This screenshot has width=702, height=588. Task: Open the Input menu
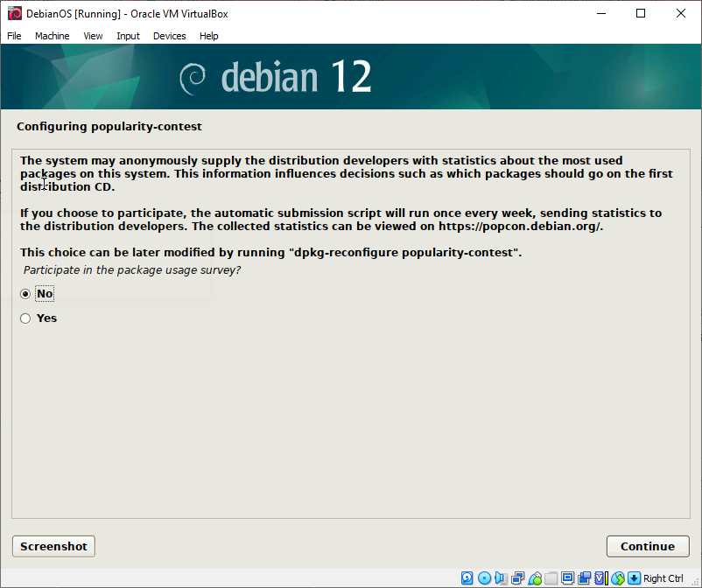pos(128,36)
